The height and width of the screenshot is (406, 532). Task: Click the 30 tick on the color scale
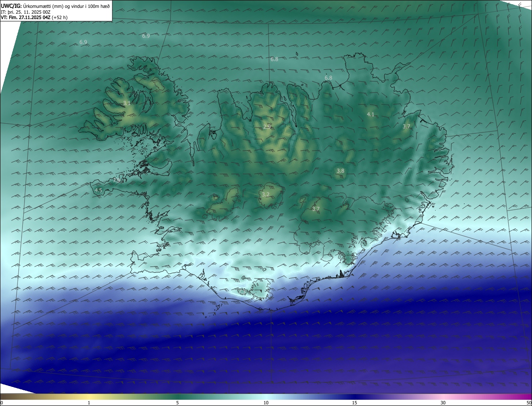click(443, 403)
